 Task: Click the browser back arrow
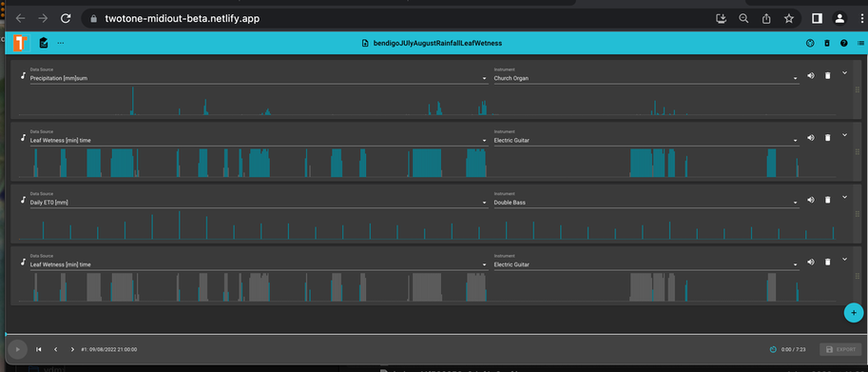click(x=21, y=18)
